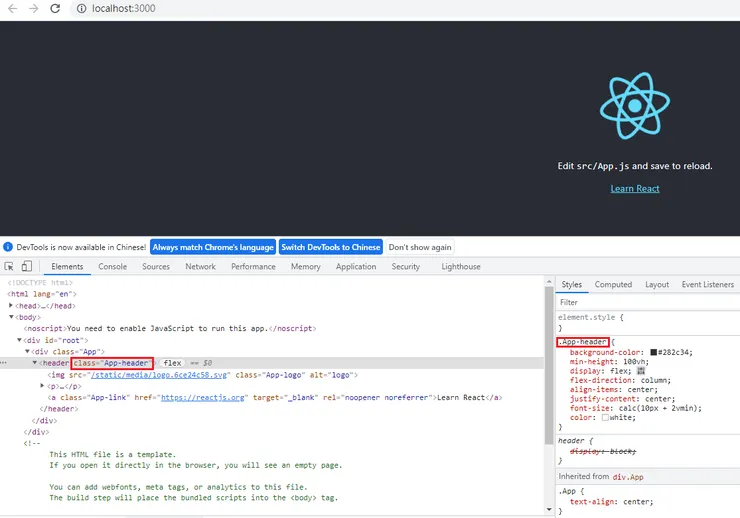Viewport: 740px width, 518px height.
Task: Select the Styles pane tab
Action: (x=572, y=284)
